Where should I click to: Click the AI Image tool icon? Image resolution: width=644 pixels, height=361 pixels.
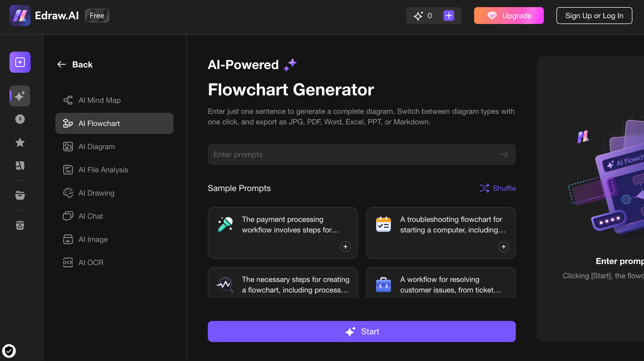[68, 239]
